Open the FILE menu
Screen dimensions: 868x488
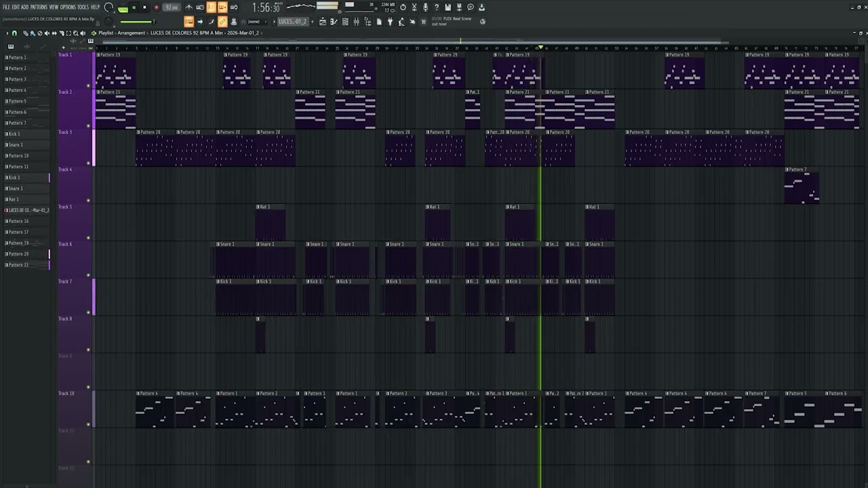[x=7, y=7]
